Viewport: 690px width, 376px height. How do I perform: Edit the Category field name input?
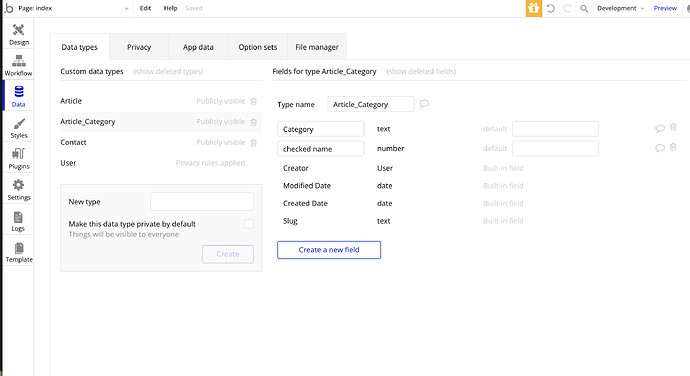pos(321,129)
